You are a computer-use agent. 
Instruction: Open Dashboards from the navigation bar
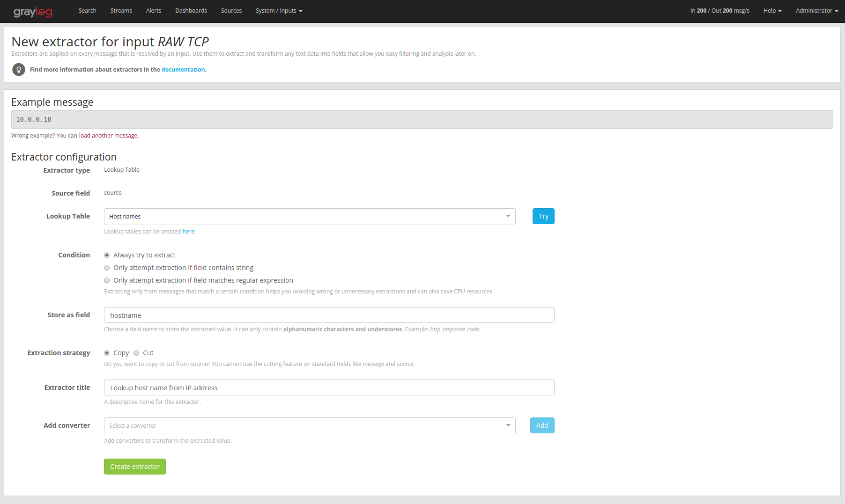(191, 11)
